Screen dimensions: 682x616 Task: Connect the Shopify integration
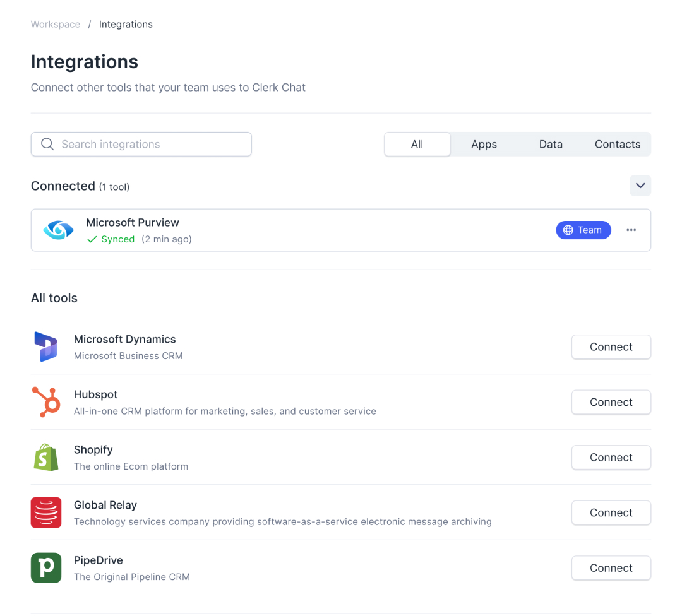pos(611,458)
